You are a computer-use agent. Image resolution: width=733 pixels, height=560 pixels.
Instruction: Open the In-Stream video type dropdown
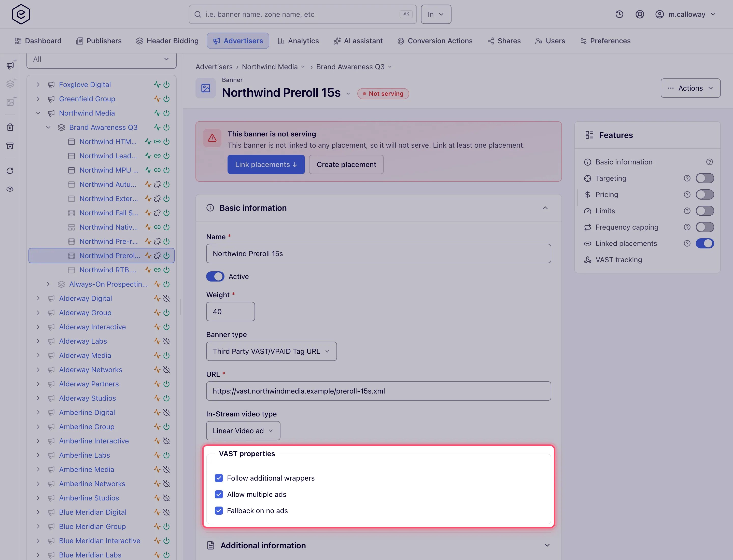243,431
